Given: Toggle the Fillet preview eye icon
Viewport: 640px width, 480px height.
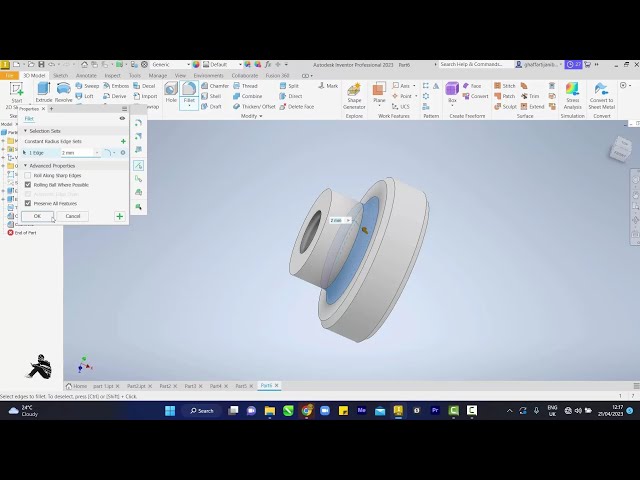Looking at the screenshot, I should tap(122, 118).
